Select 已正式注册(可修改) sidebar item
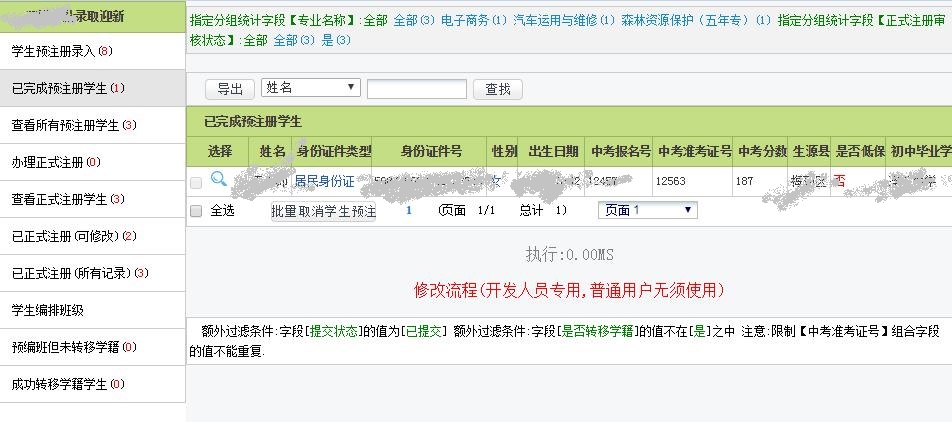The width and height of the screenshot is (952, 422). (92, 237)
